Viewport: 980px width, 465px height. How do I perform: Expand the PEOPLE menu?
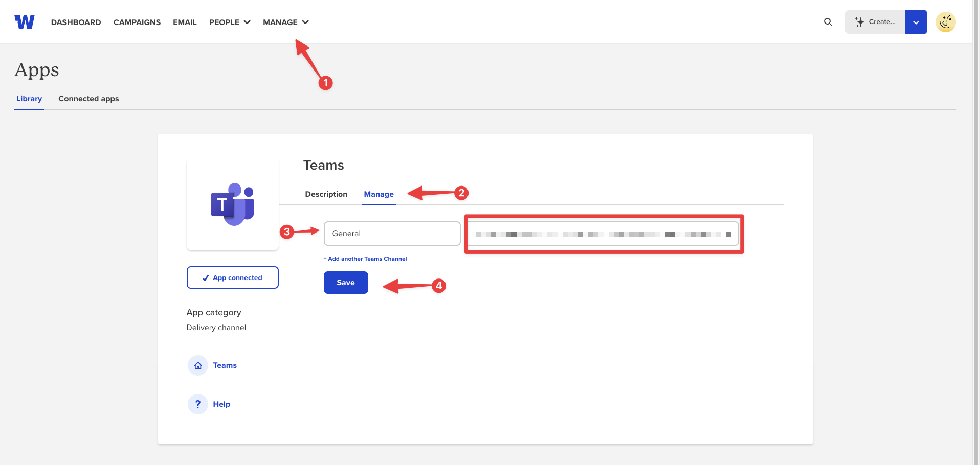(x=230, y=22)
